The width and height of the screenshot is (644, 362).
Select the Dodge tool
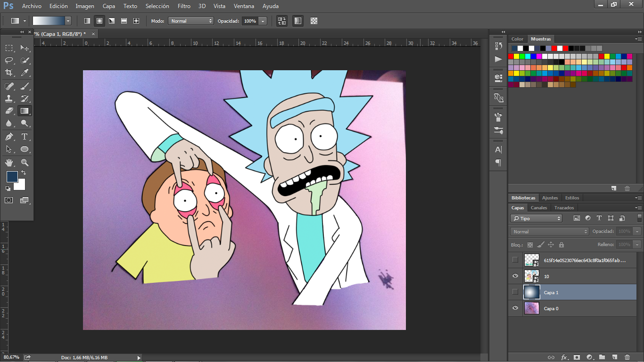pos(25,123)
